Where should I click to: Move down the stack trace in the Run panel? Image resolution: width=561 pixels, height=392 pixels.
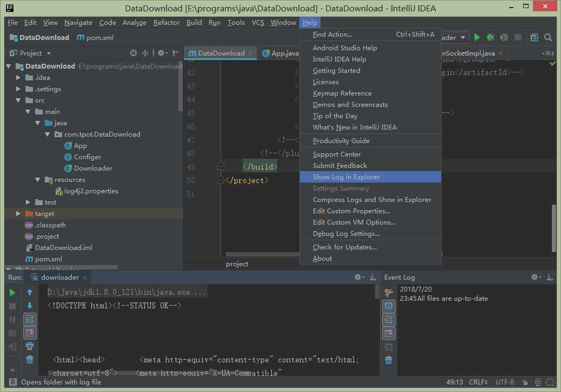coord(30,306)
